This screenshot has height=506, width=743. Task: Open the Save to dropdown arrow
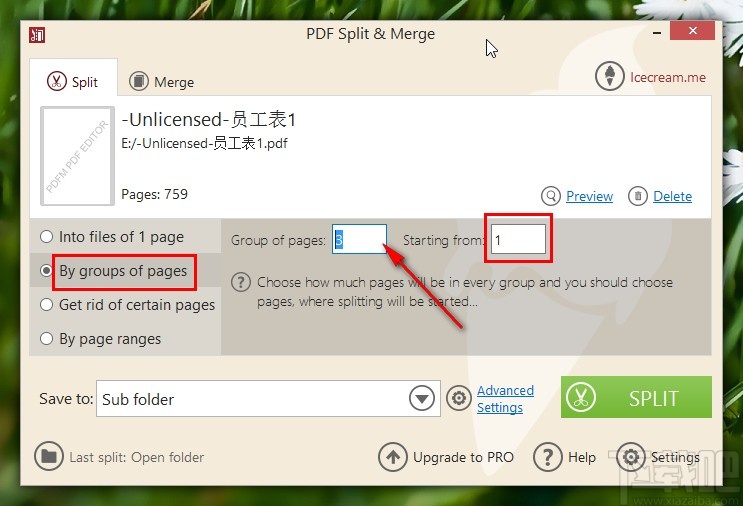(422, 398)
